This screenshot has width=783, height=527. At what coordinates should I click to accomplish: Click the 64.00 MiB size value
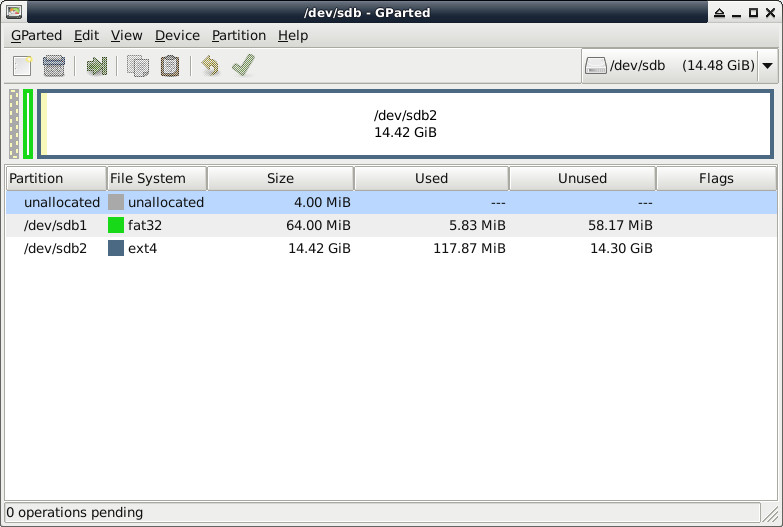(318, 225)
